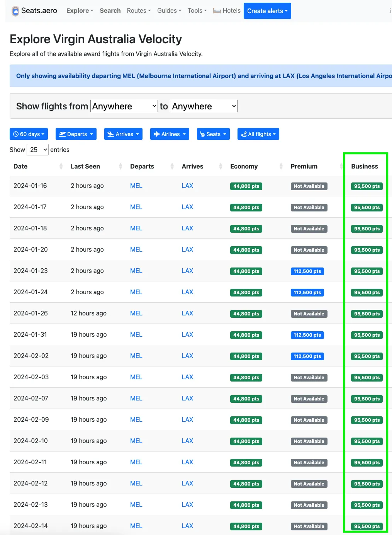Click 112,500 pts Premium badge for 2024-01-31

coord(307,335)
